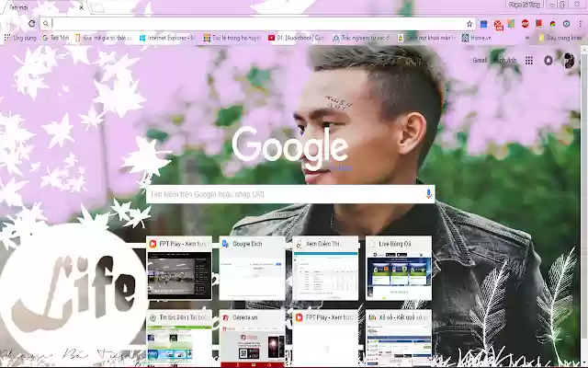Click the Google search box on the page
The width and height of the screenshot is (588, 368).
tap(290, 194)
